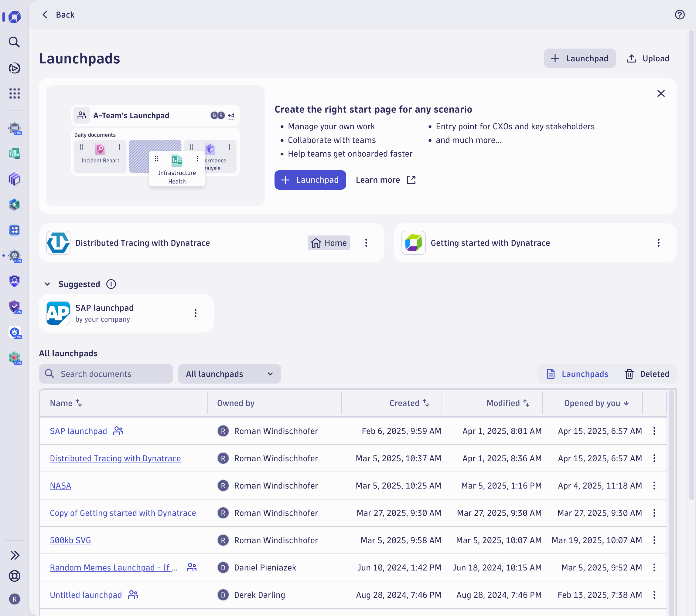Open the All launchpads filter dropdown
Image resolution: width=696 pixels, height=616 pixels.
pos(229,374)
